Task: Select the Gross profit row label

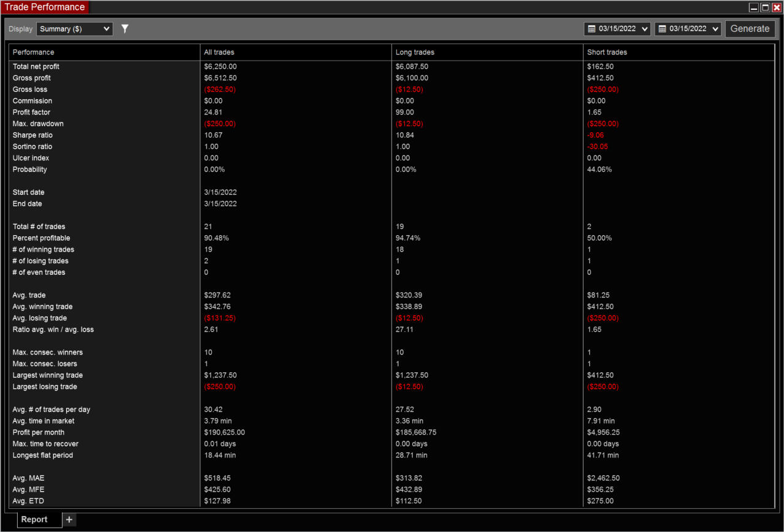Action: [x=32, y=78]
